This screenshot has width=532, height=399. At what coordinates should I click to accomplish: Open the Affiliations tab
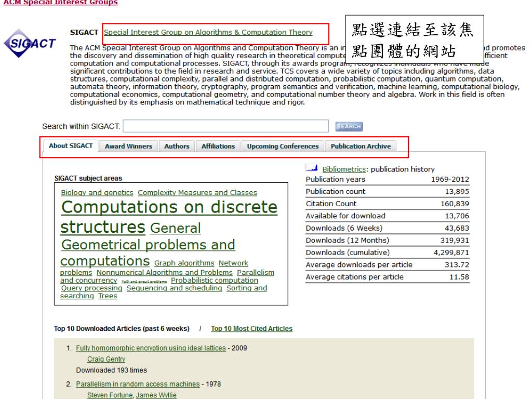click(218, 146)
